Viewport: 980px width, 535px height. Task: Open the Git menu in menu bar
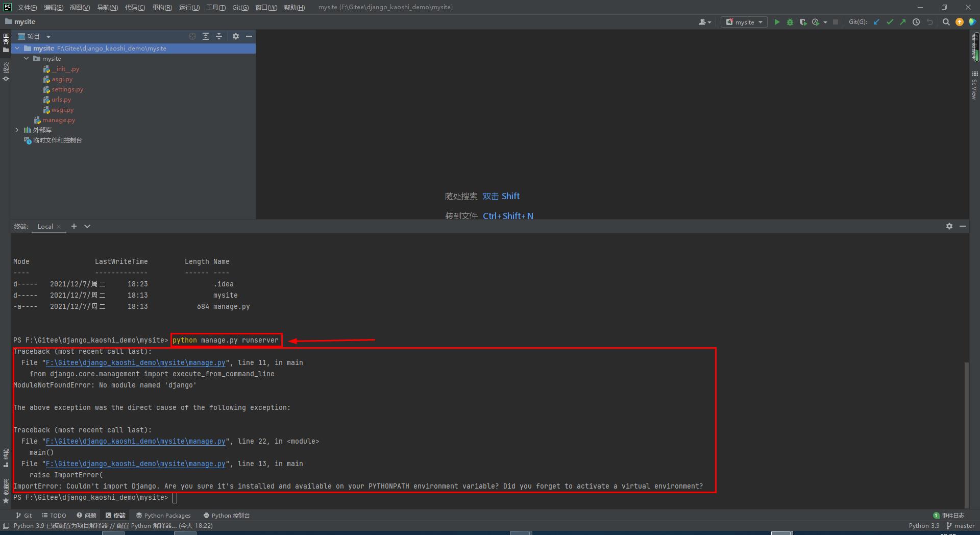pyautogui.click(x=240, y=7)
